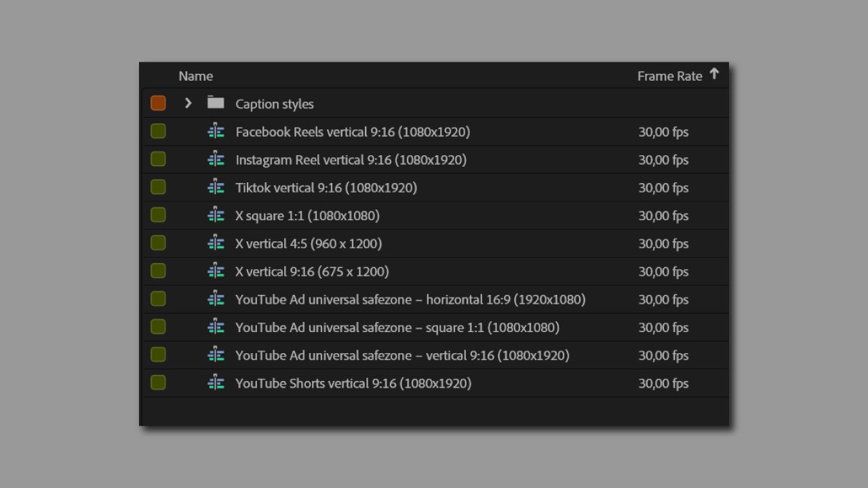Click the label swatch of the X vertical 9:16 row
The height and width of the screenshot is (488, 868).
coord(158,270)
